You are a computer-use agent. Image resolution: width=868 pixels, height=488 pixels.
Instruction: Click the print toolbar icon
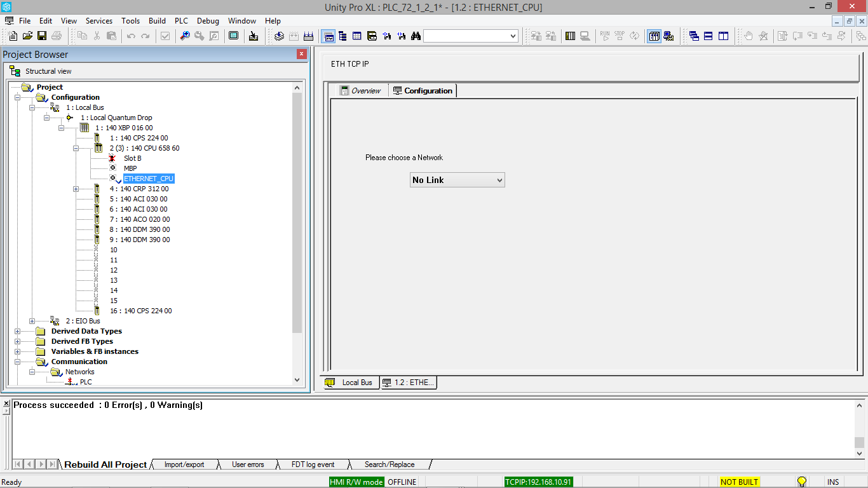[x=56, y=36]
